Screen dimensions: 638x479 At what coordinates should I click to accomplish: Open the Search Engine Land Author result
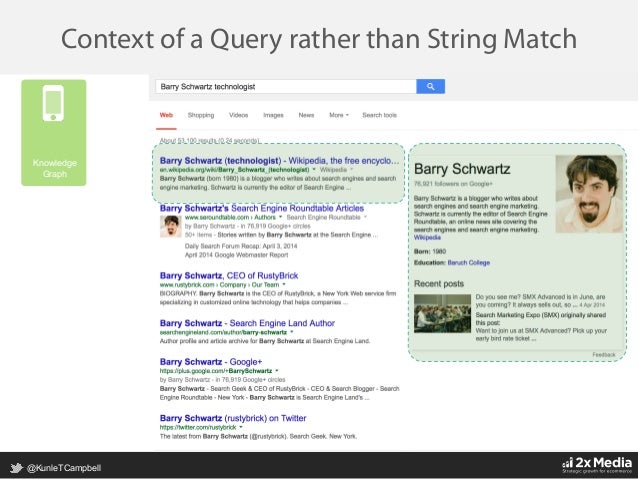point(247,323)
